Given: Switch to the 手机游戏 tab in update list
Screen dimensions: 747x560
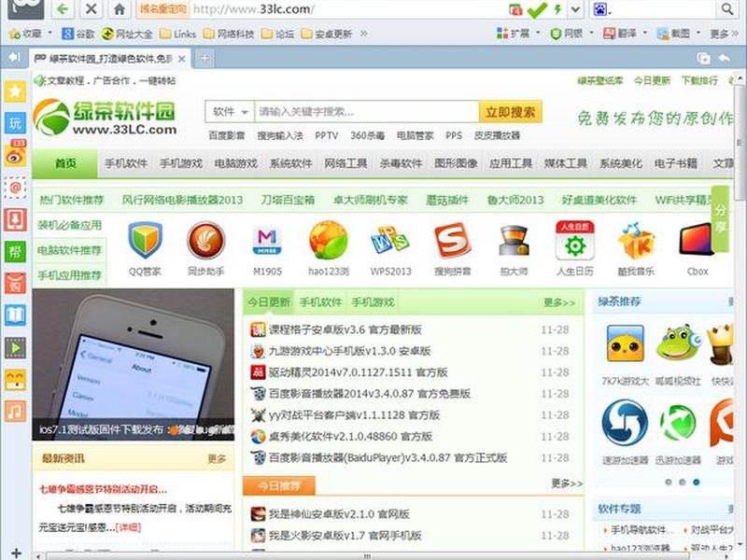Looking at the screenshot, I should click(373, 301).
